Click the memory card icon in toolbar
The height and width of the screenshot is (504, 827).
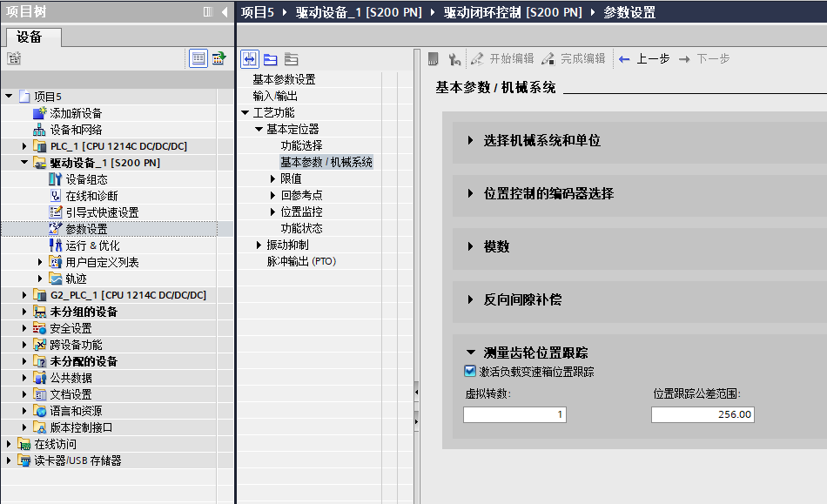[x=434, y=59]
